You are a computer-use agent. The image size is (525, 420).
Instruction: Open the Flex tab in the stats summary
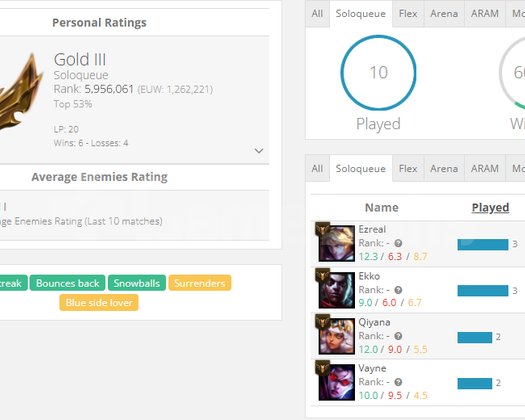pyautogui.click(x=408, y=14)
